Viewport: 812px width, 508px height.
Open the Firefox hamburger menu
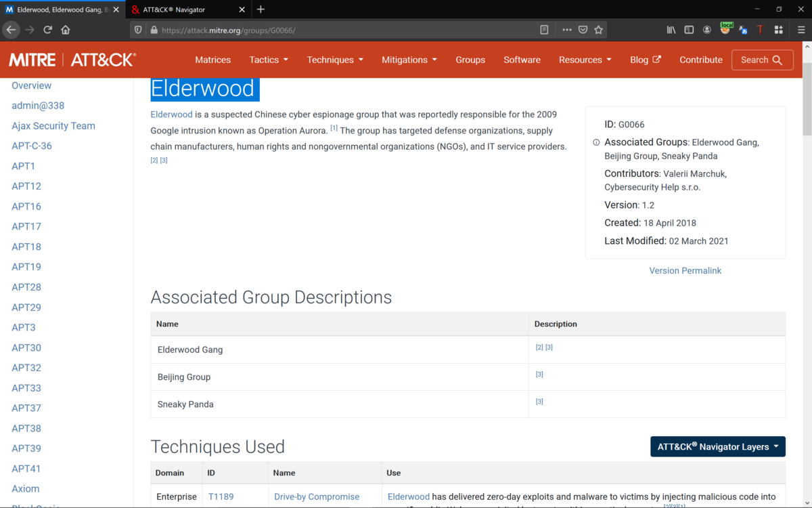tap(801, 30)
